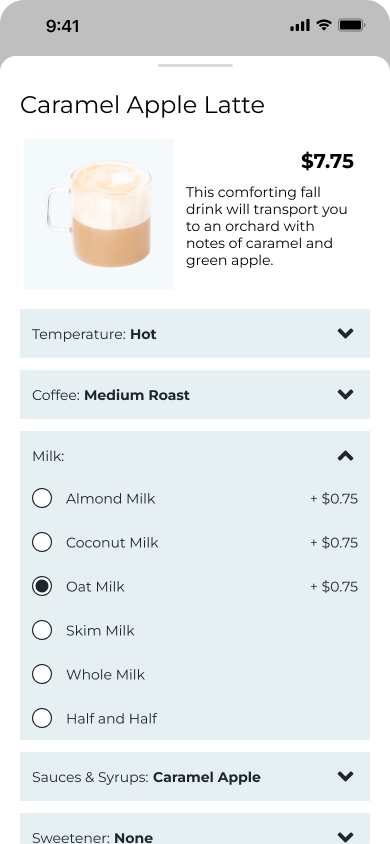
Task: Open the Sweetener chevron
Action: coord(345,836)
